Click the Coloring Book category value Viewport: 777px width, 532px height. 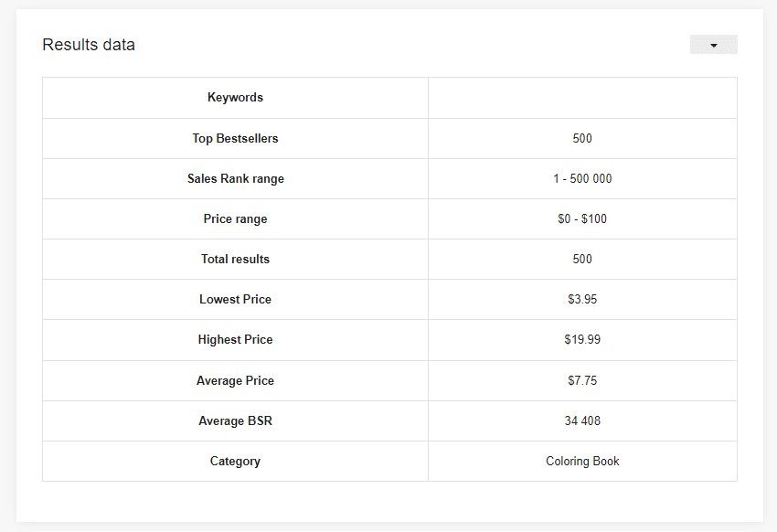(x=582, y=462)
